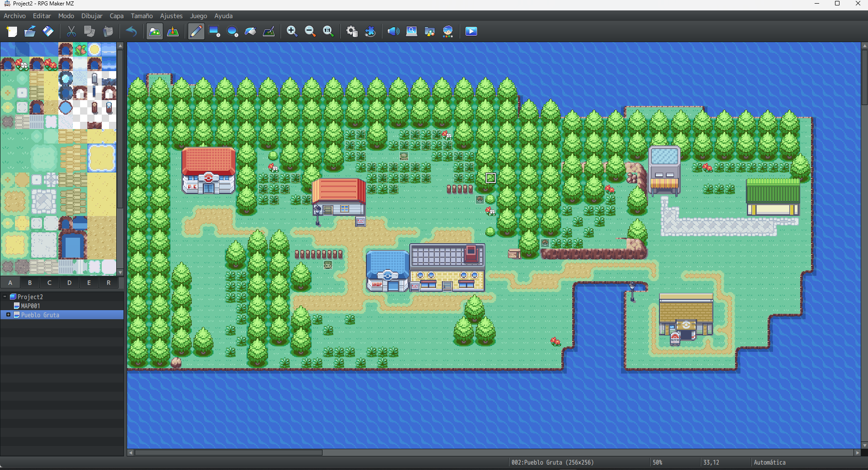
Task: Click the Automática layer status text
Action: point(769,462)
